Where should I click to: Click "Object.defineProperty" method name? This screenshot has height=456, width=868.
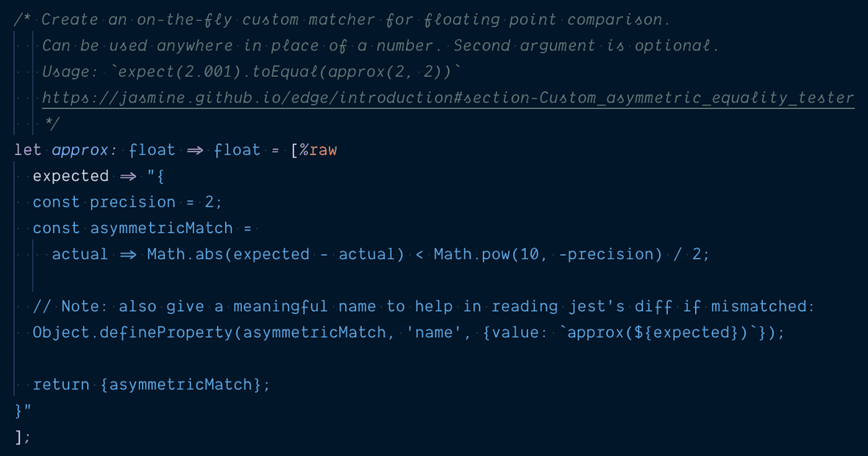[132, 332]
